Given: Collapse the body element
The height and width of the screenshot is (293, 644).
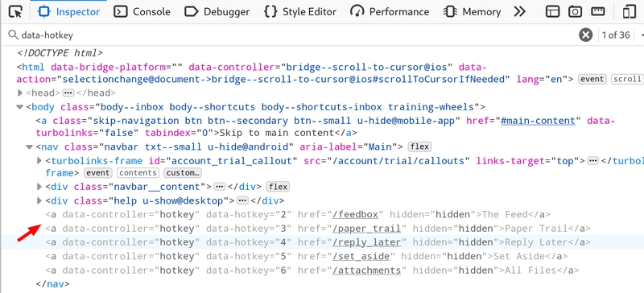Looking at the screenshot, I should pyautogui.click(x=19, y=107).
